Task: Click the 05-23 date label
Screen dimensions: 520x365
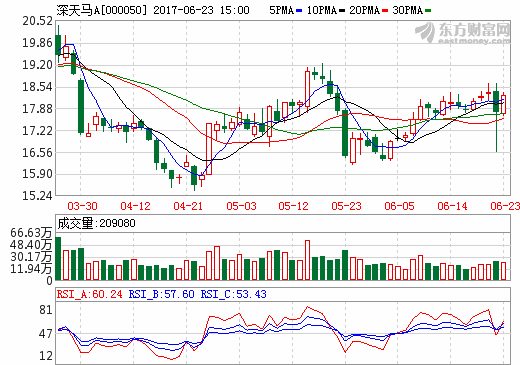Action: pos(346,206)
